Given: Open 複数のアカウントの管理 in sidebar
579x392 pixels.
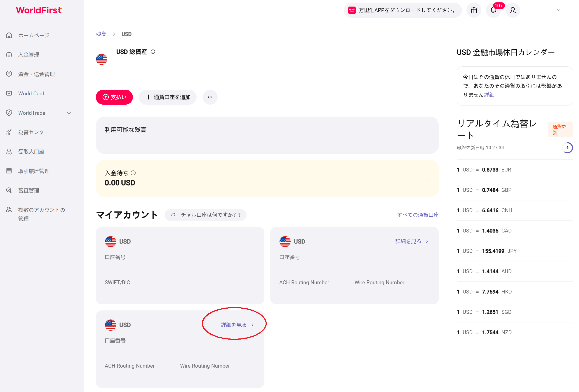Looking at the screenshot, I should coord(41,214).
